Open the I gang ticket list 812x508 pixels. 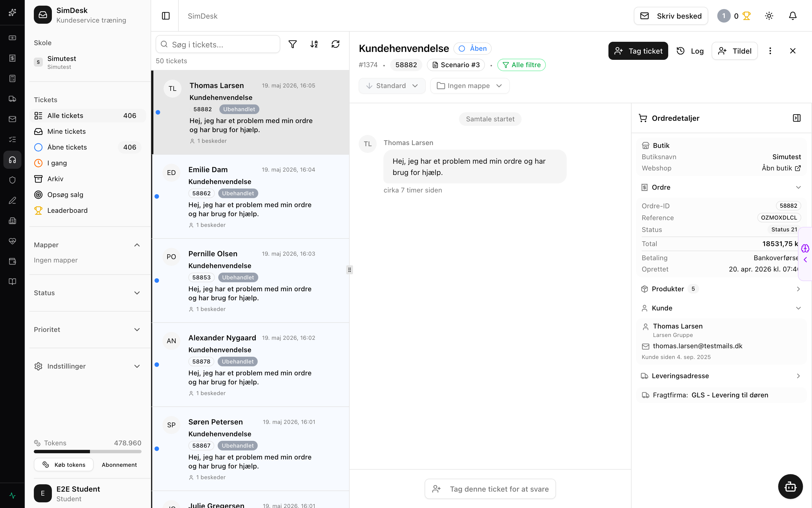pyautogui.click(x=88, y=163)
